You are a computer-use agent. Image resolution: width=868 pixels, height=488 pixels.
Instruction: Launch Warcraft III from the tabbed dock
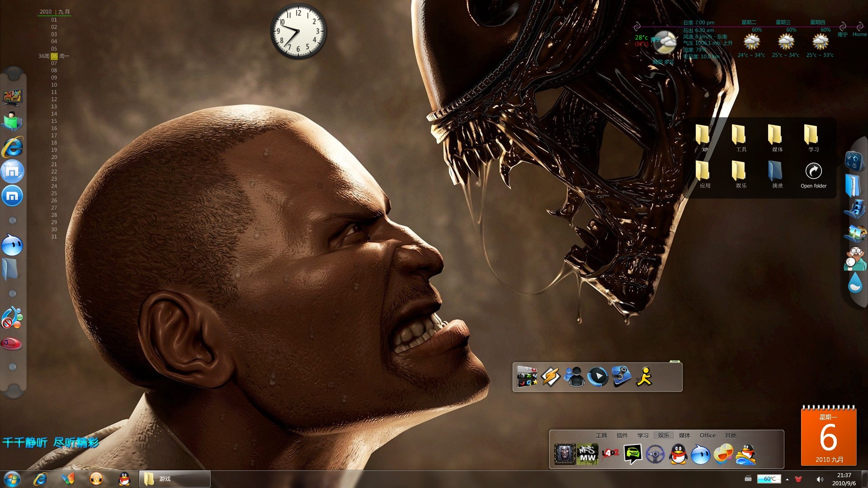565,454
